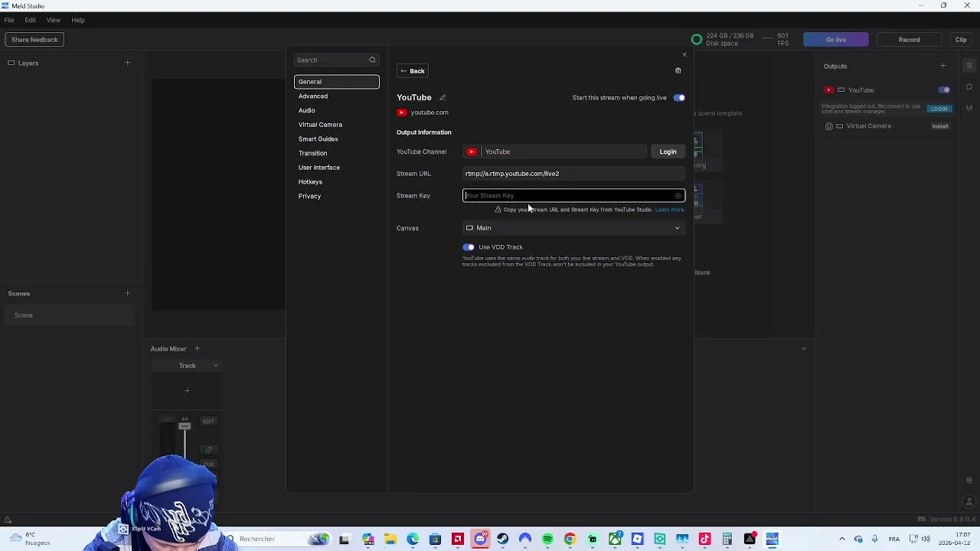Click the disk space status ring
980x551 pixels.
(x=696, y=40)
